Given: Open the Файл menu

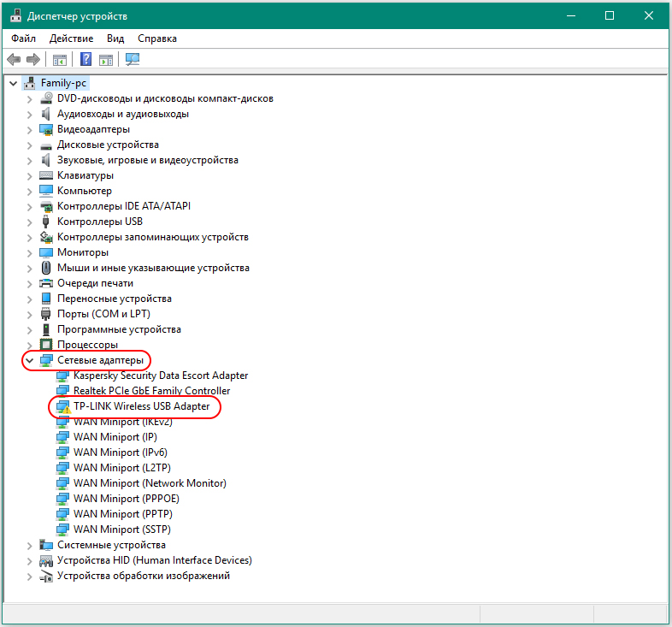Looking at the screenshot, I should pos(23,38).
